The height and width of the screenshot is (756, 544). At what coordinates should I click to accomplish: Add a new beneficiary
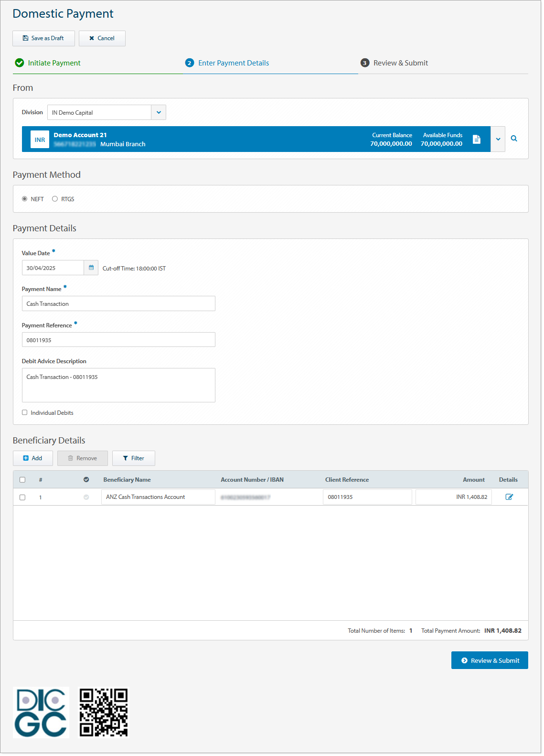click(x=33, y=458)
